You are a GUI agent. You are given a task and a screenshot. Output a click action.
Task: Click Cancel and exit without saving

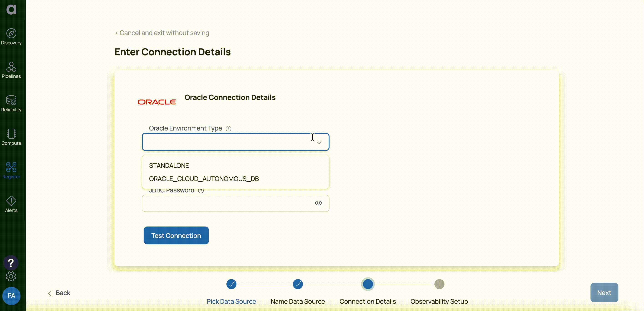pyautogui.click(x=162, y=33)
